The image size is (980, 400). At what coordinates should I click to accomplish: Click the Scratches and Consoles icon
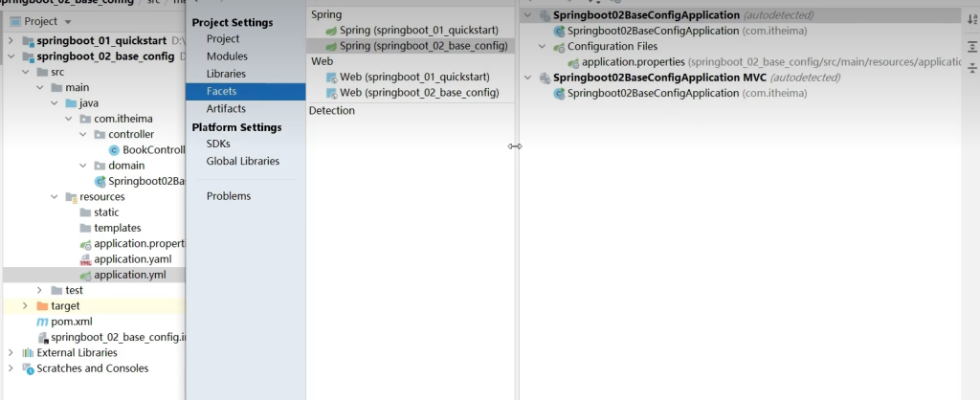pyautogui.click(x=29, y=368)
